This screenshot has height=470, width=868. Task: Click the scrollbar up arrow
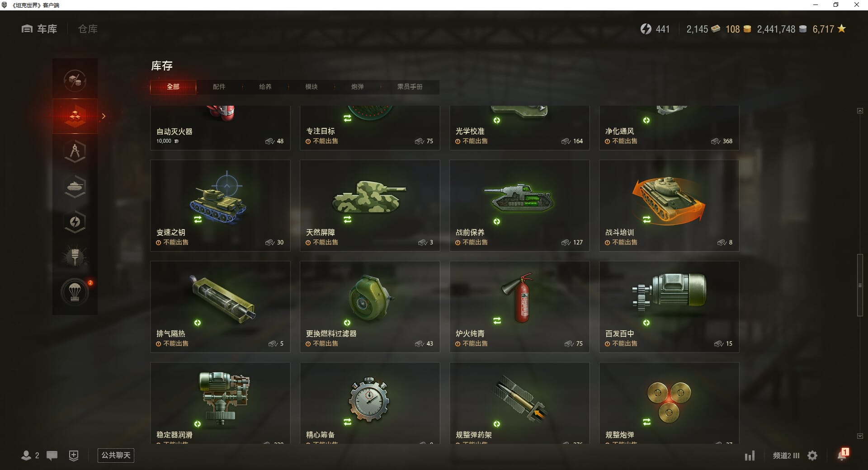coord(860,111)
